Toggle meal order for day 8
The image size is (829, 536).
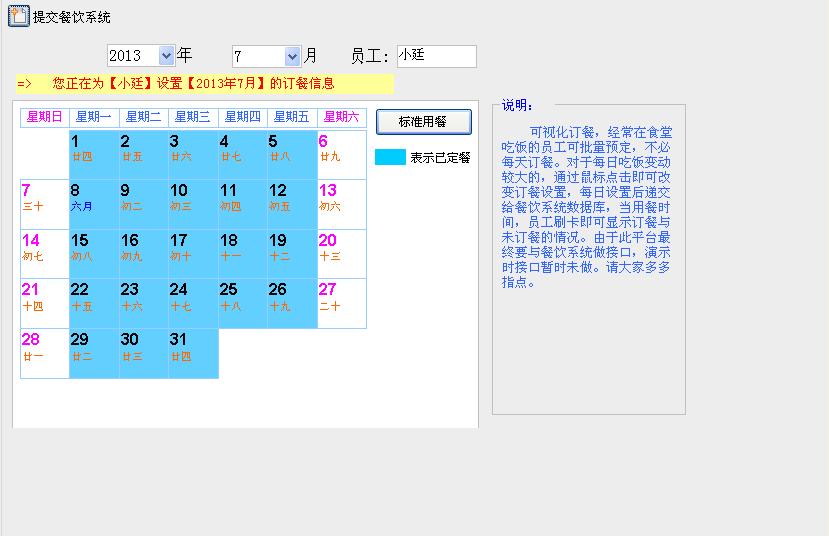tap(94, 205)
